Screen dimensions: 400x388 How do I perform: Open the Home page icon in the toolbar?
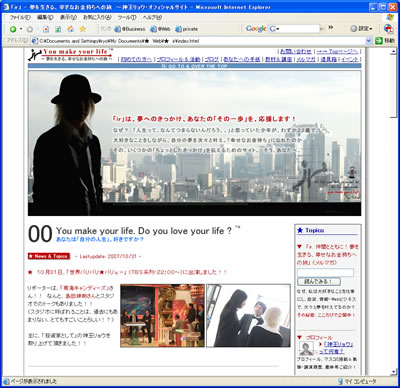pos(70,29)
